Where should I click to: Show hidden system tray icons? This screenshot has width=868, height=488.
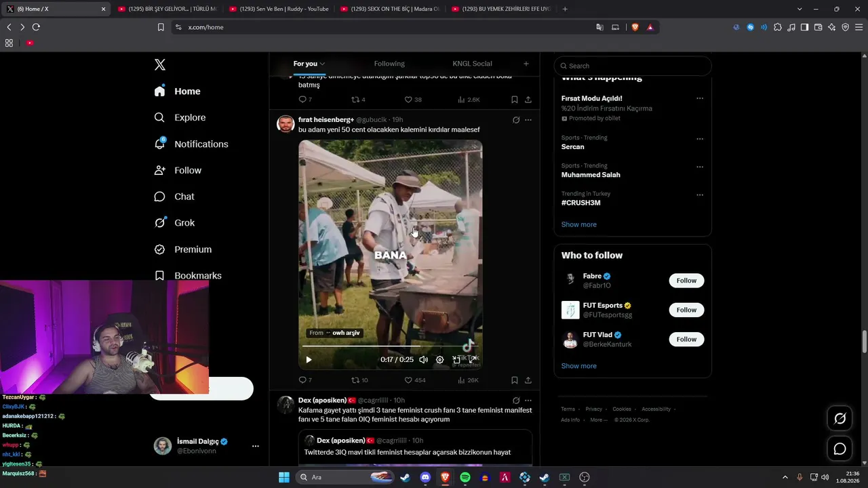click(785, 477)
